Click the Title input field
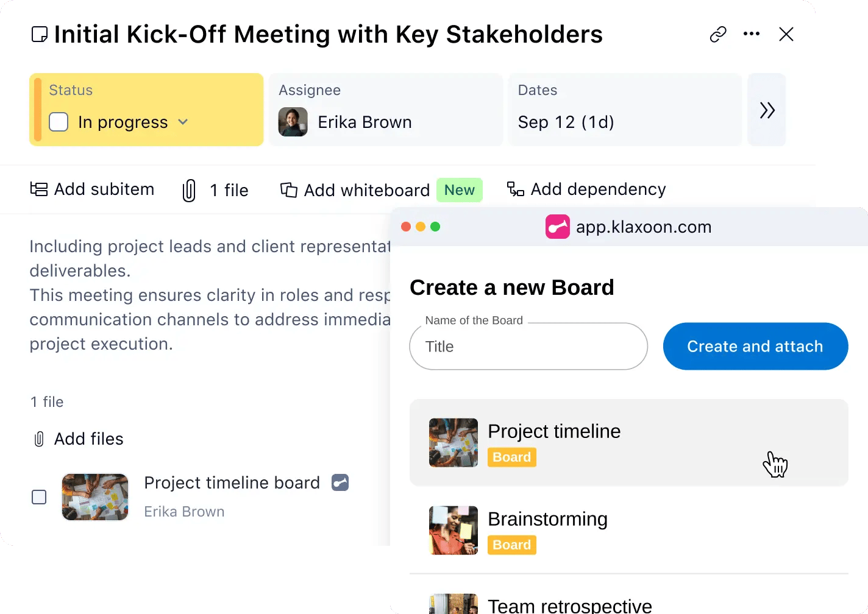 pyautogui.click(x=528, y=347)
